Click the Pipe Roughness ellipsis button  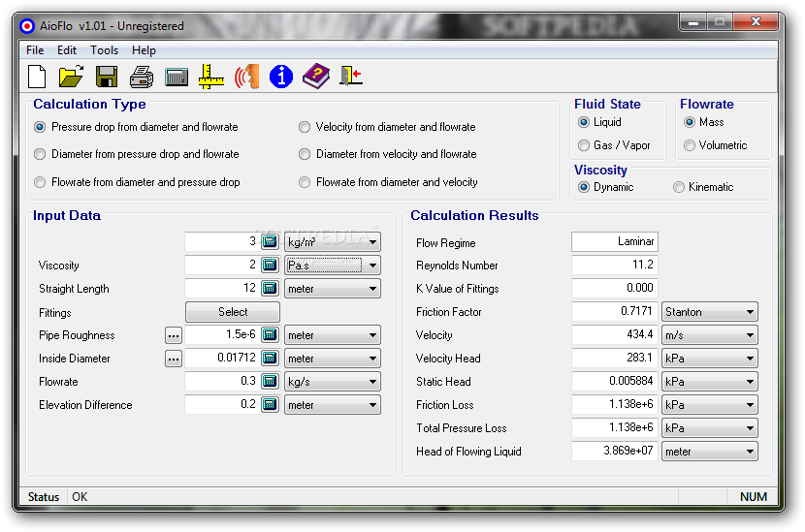click(x=174, y=335)
